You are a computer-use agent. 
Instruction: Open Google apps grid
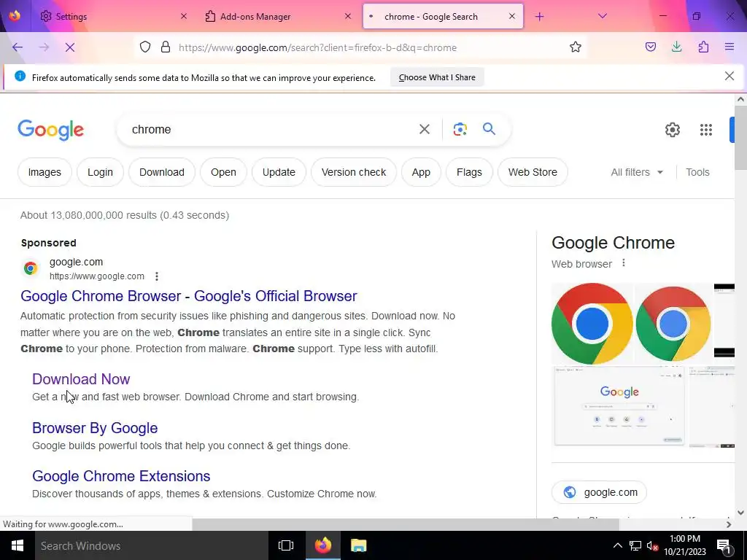(706, 130)
